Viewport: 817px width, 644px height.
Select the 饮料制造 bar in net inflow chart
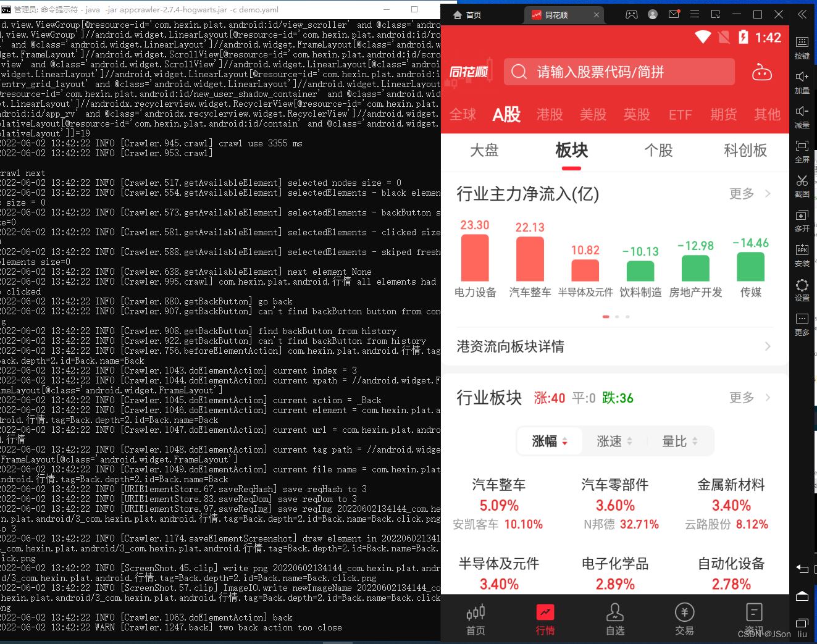[640, 272]
